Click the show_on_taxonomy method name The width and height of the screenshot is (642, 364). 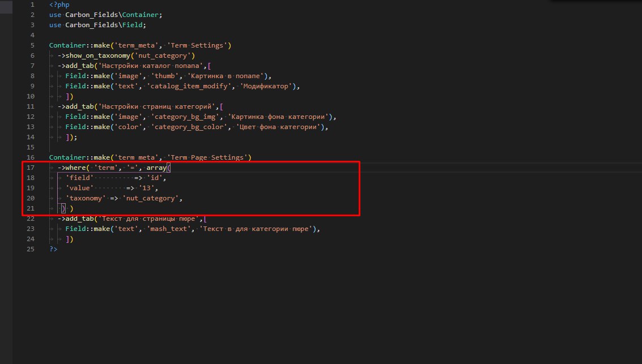point(98,55)
